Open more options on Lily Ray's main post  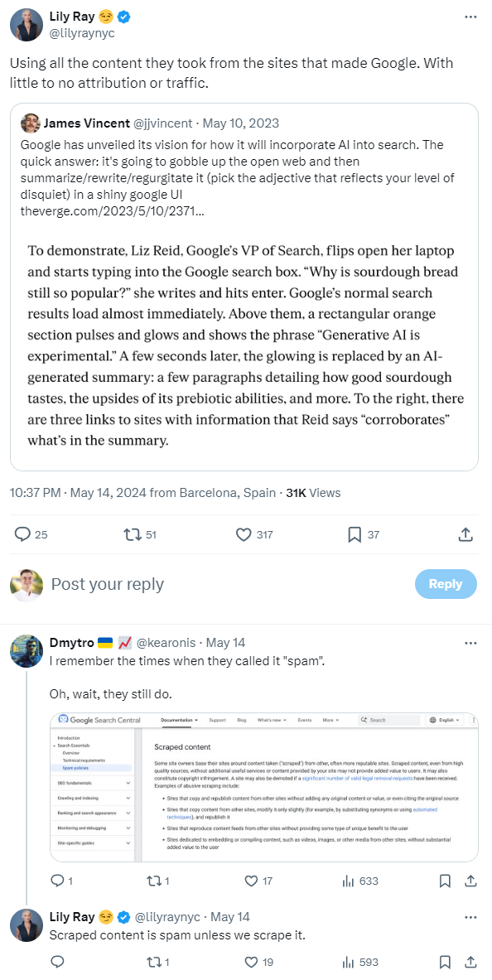[x=470, y=17]
